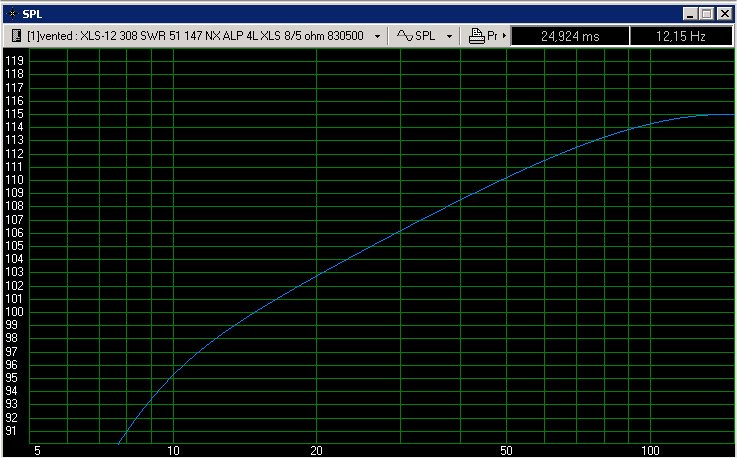Image resolution: width=737 pixels, height=458 pixels.
Task: Open the [1]vented design selector dropdown arrow
Action: 377,36
